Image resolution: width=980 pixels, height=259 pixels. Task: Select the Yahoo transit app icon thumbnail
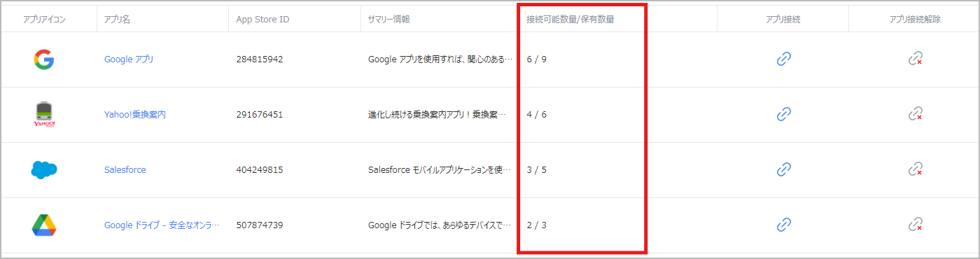pyautogui.click(x=44, y=114)
